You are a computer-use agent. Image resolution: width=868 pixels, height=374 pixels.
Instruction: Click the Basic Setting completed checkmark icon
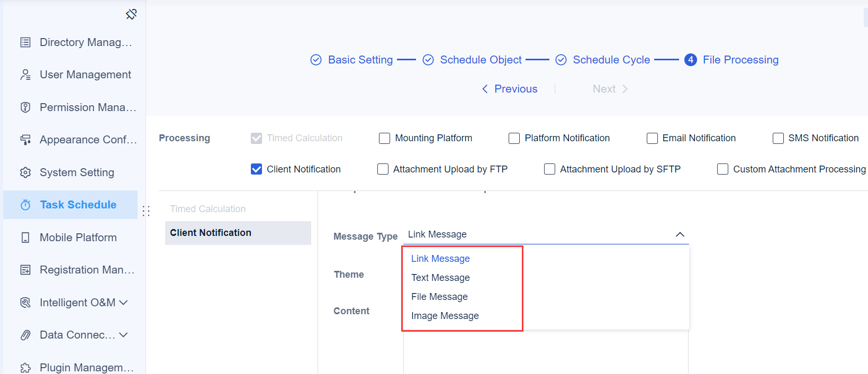(316, 60)
